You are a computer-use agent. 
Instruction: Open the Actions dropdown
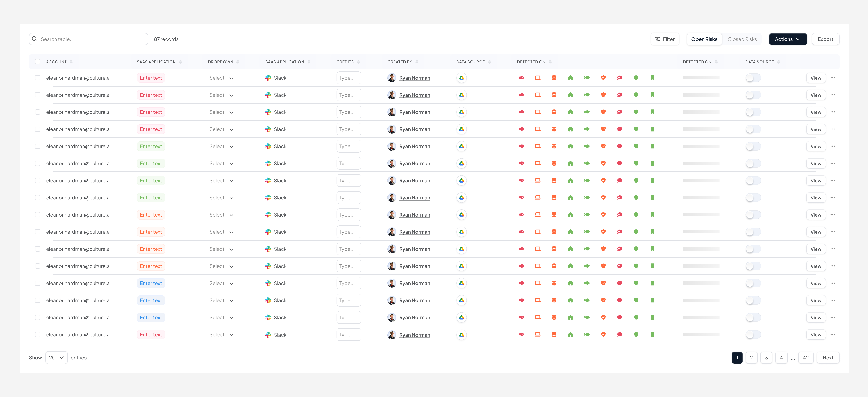[788, 39]
